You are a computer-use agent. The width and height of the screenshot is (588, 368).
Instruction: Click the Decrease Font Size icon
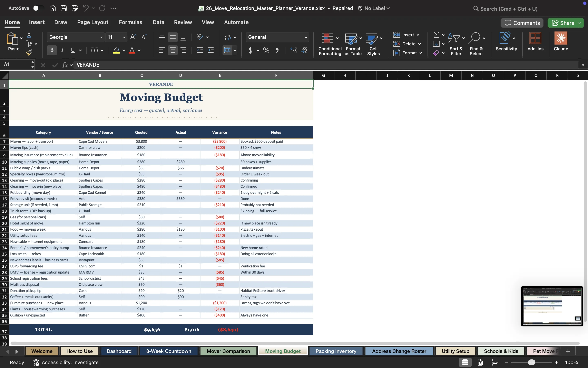pyautogui.click(x=144, y=37)
